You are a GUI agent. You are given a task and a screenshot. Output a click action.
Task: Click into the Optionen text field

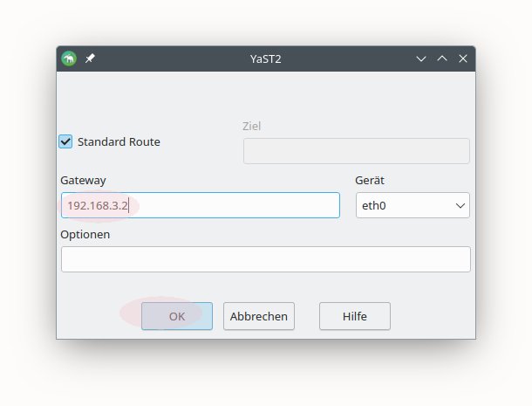(265, 259)
